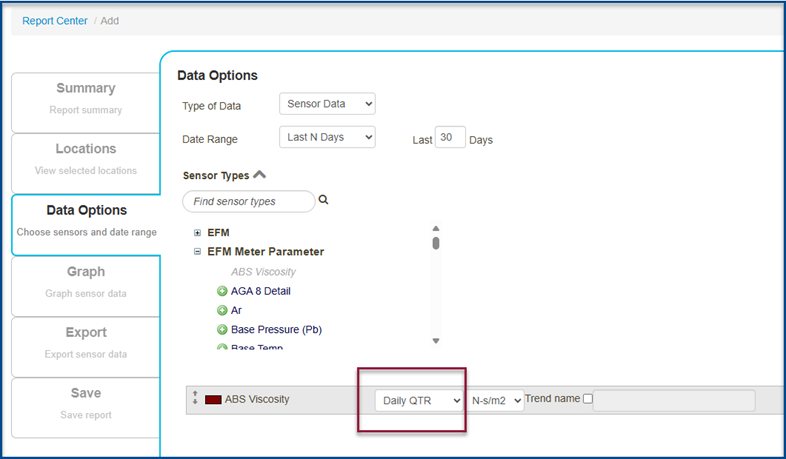Collapse the Sensor Types section chevron

[260, 174]
